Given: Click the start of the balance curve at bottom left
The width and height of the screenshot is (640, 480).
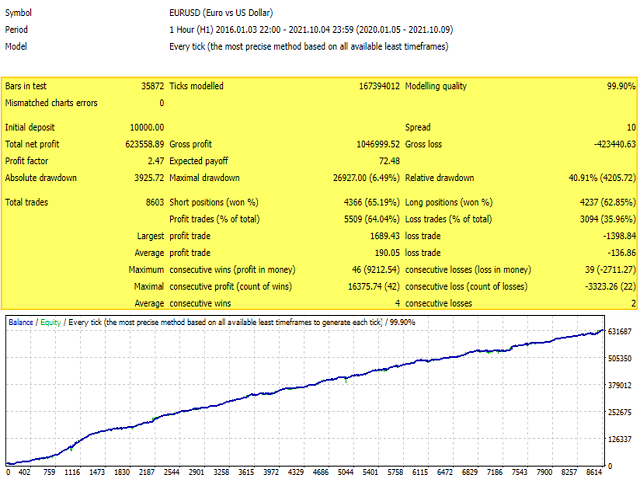Looking at the screenshot, I should 8,464.
